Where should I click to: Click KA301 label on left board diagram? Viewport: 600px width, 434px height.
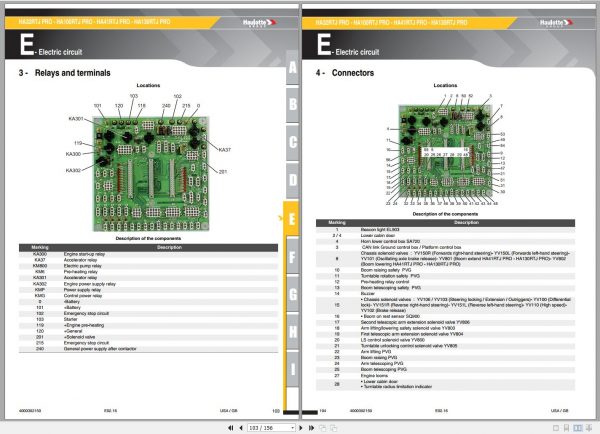pyautogui.click(x=76, y=119)
